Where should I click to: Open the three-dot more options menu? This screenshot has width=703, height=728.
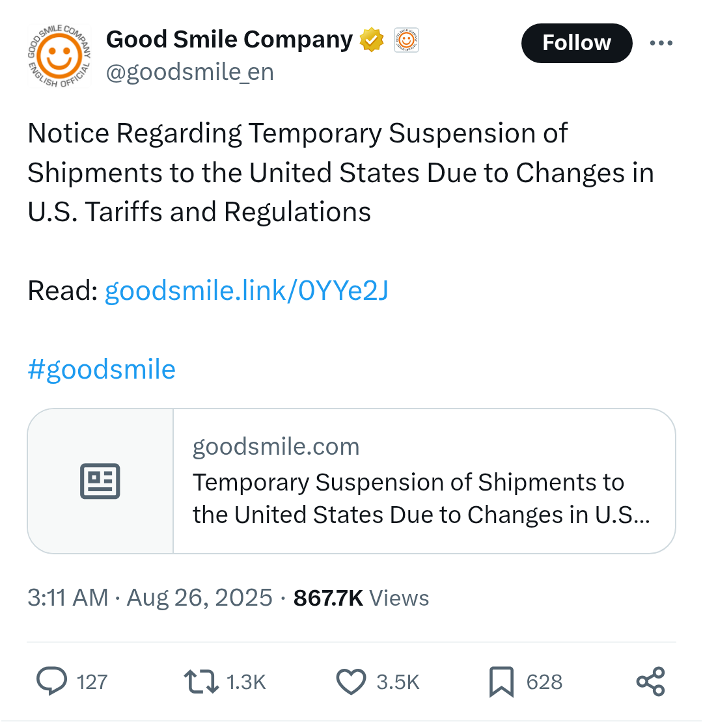(x=661, y=43)
